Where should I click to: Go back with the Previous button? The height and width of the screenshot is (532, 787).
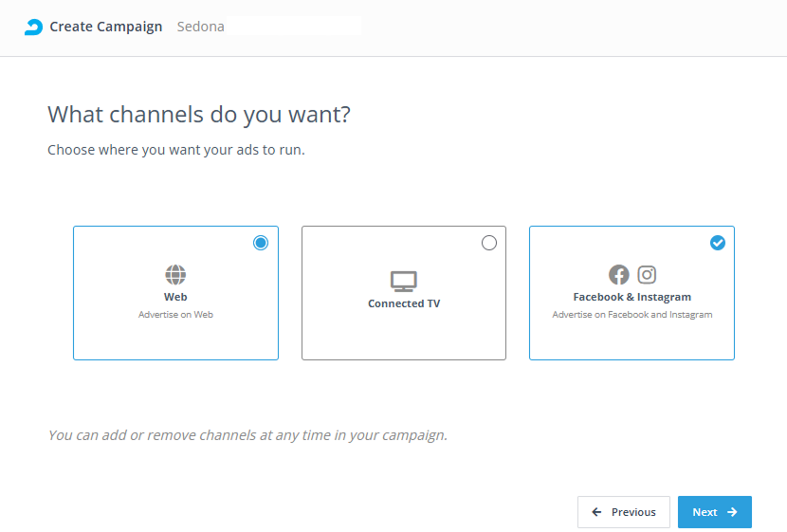click(x=623, y=512)
